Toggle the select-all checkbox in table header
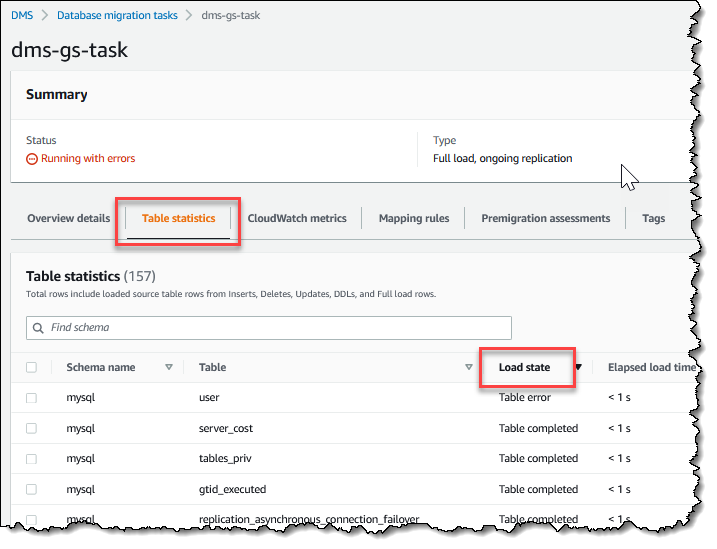Image resolution: width=717 pixels, height=549 pixels. (x=31, y=367)
